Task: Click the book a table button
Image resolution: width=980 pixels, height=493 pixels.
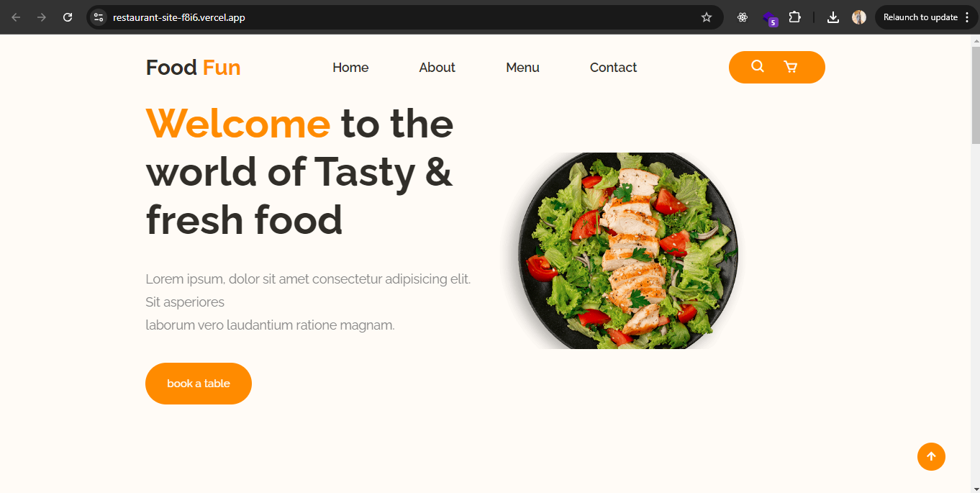Action: pos(199,384)
